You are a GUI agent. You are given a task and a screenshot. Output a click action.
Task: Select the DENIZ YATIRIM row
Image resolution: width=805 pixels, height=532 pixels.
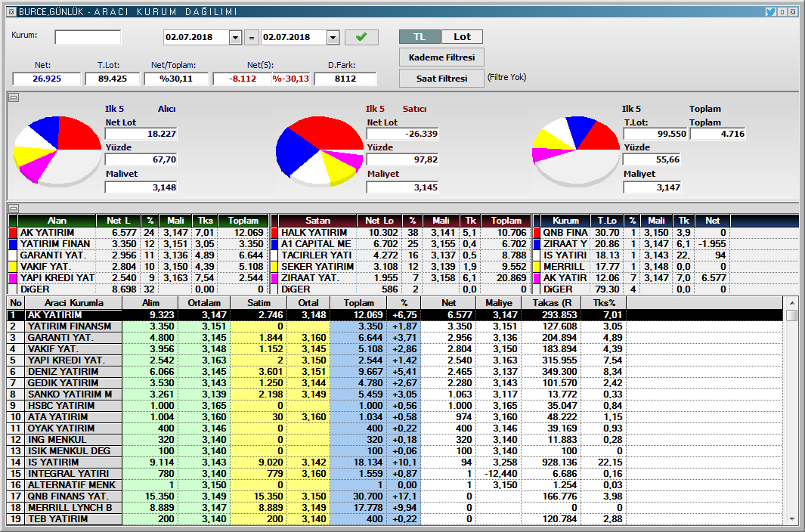tap(395, 371)
